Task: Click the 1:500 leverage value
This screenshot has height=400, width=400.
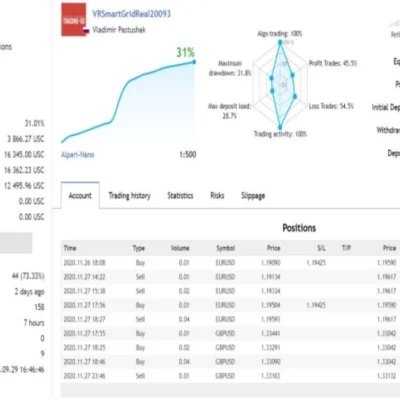Action: click(188, 155)
